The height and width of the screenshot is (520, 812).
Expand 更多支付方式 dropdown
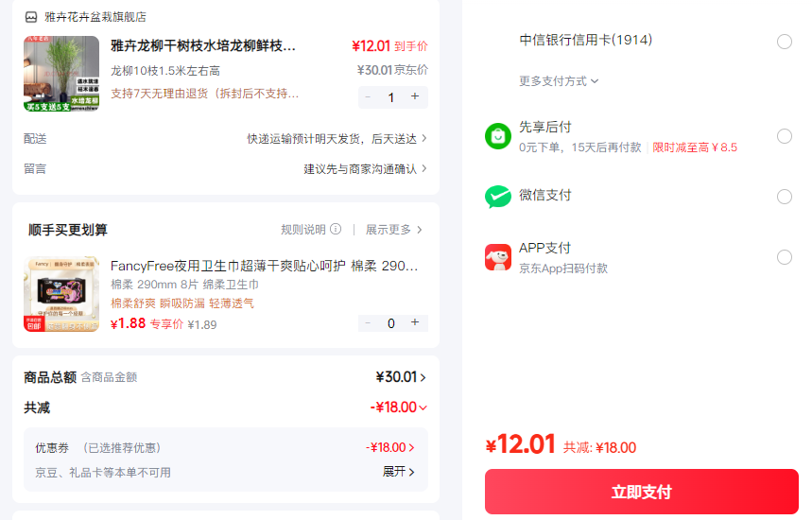(x=559, y=81)
